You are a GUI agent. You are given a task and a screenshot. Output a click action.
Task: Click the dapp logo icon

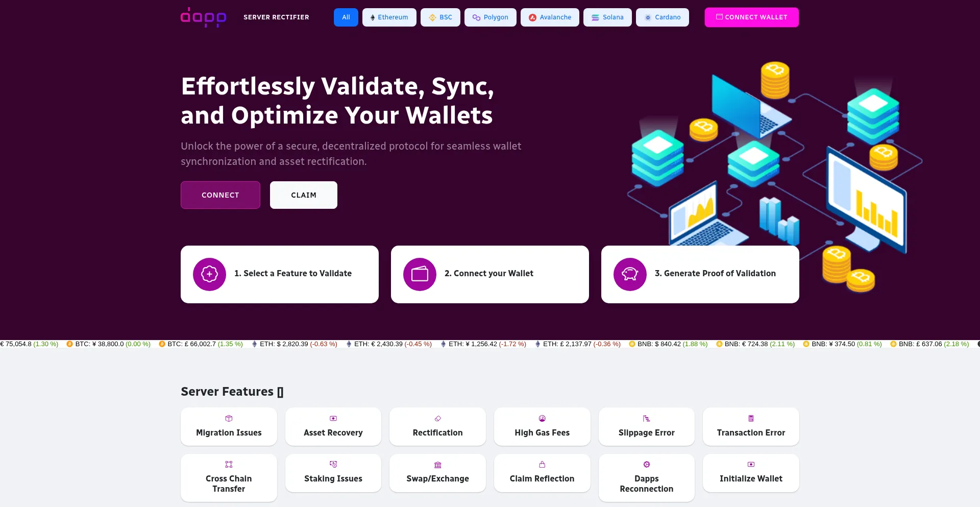[203, 17]
